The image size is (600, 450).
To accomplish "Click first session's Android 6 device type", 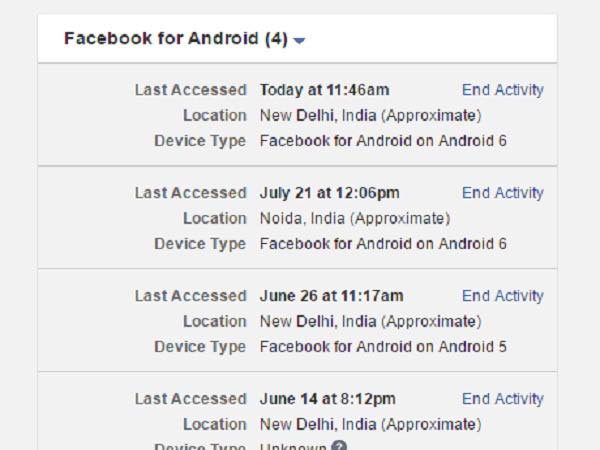I will [x=383, y=141].
